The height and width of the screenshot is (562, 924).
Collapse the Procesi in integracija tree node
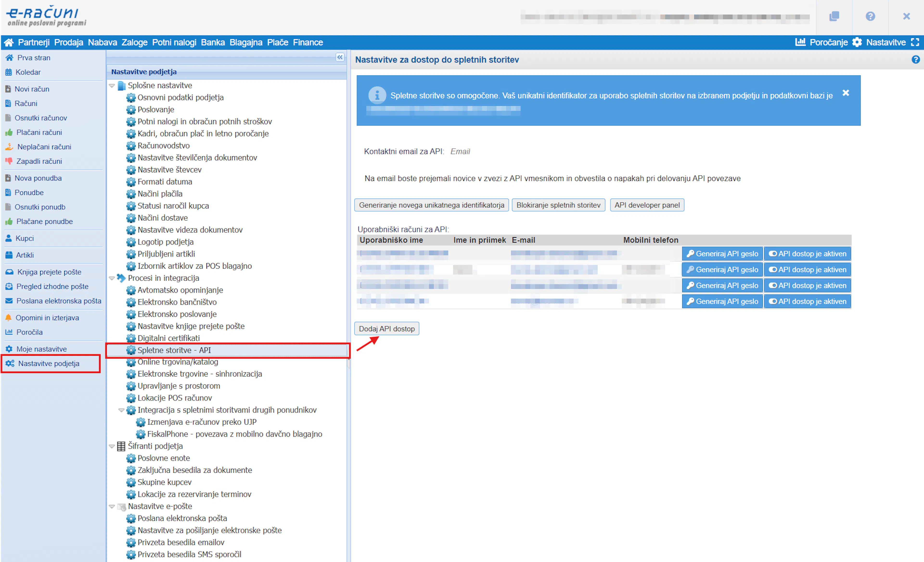[112, 278]
